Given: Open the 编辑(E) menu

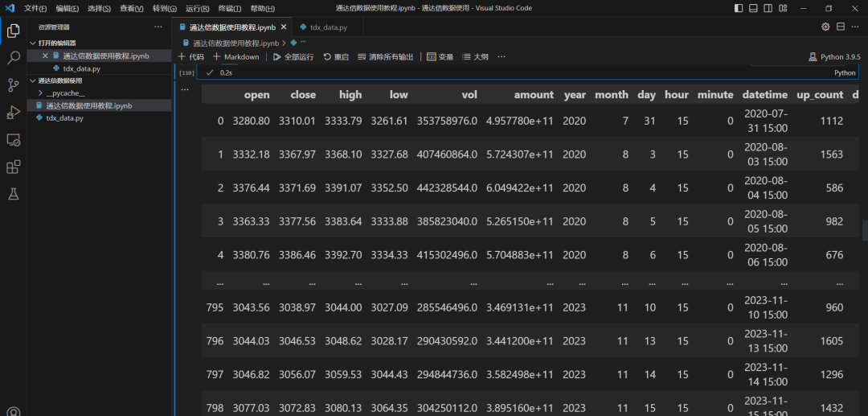Looking at the screenshot, I should click(67, 8).
